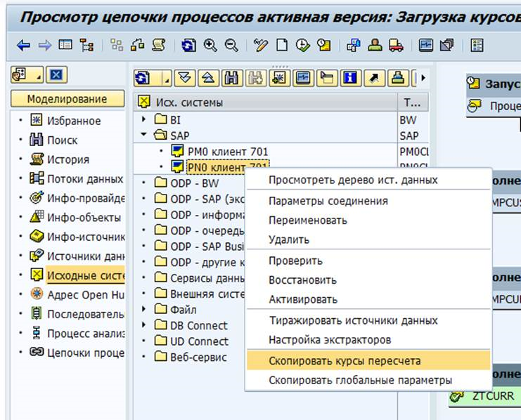Select PM0 клиент 701 source system

point(228,152)
